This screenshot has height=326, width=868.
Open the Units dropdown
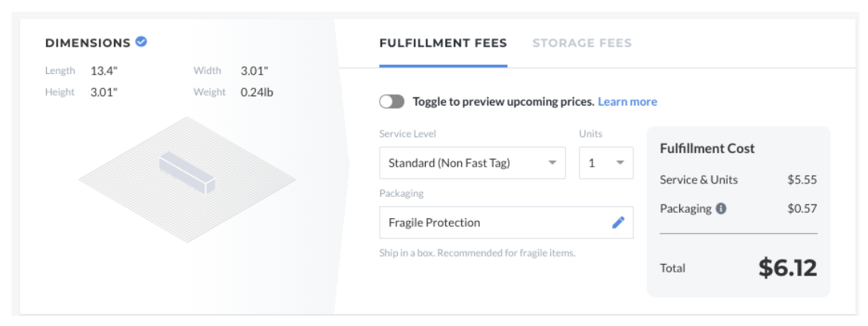606,163
